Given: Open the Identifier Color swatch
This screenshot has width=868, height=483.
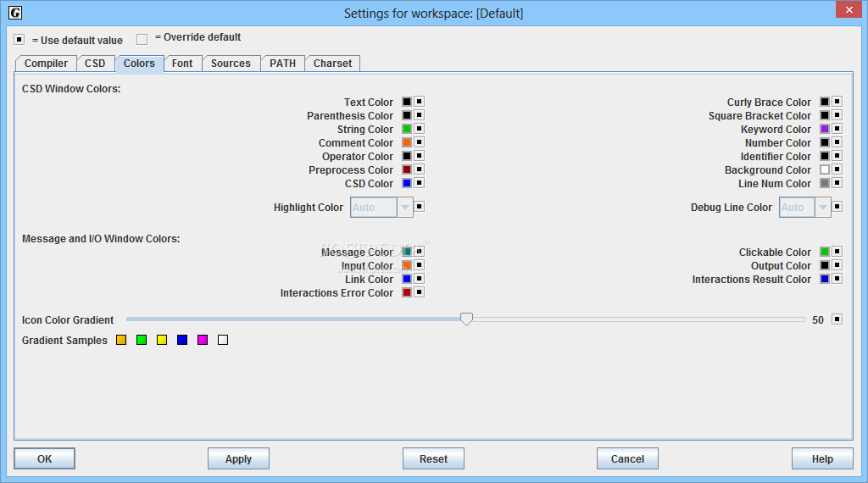Looking at the screenshot, I should 825,156.
